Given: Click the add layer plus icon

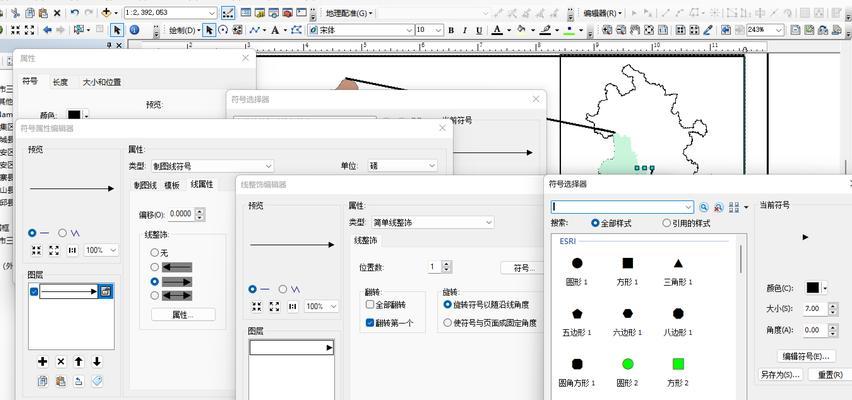Looking at the screenshot, I should (42, 361).
